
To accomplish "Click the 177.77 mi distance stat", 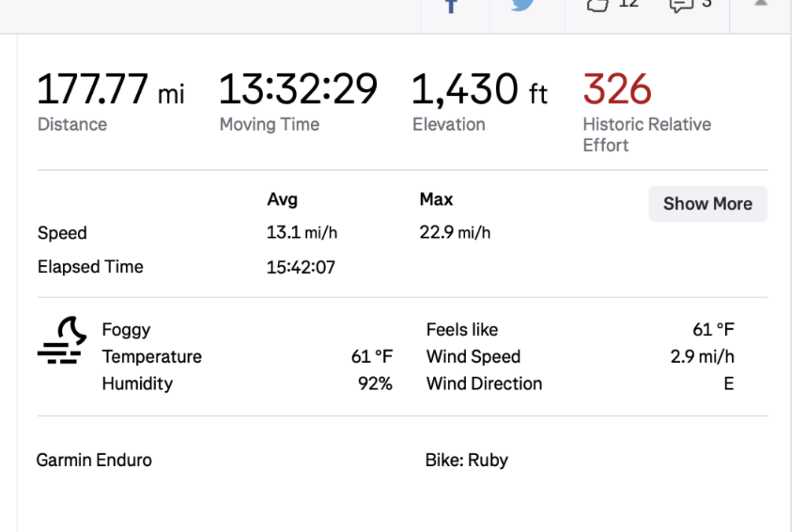I will tap(110, 90).
